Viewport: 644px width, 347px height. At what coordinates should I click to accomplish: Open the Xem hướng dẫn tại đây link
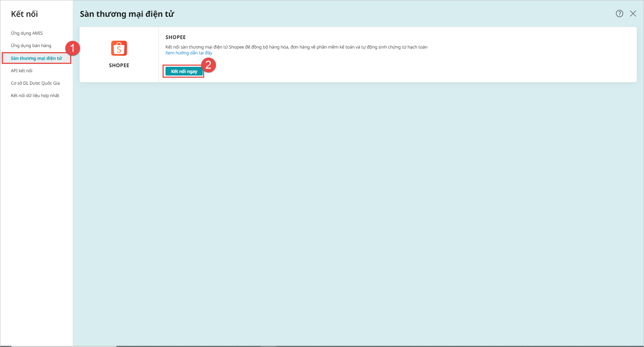coord(188,53)
